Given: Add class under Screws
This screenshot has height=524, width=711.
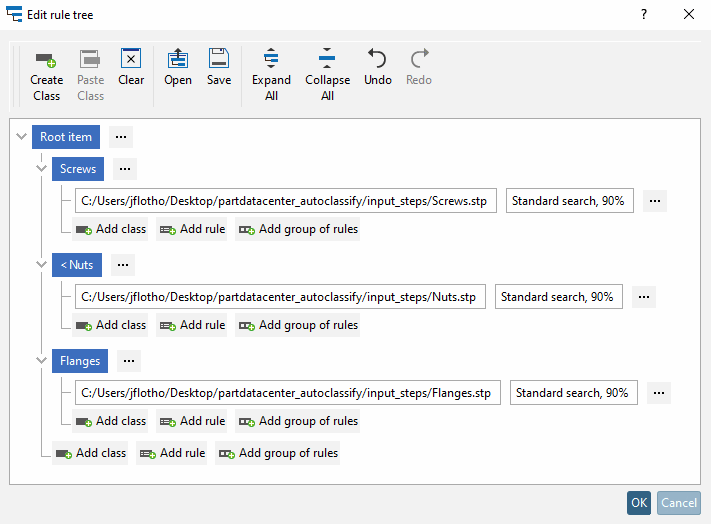Looking at the screenshot, I should click(x=110, y=229).
